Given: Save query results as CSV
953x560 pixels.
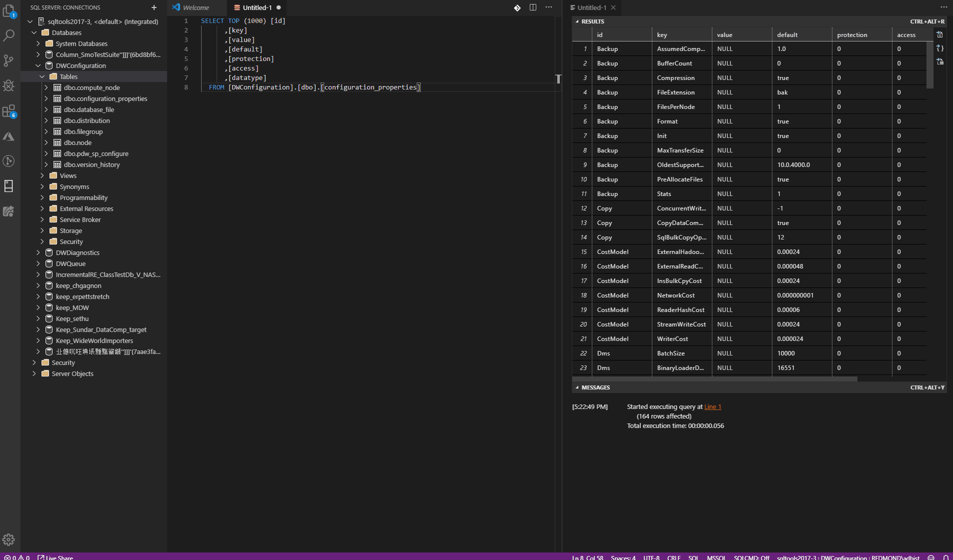Looking at the screenshot, I should pyautogui.click(x=940, y=34).
